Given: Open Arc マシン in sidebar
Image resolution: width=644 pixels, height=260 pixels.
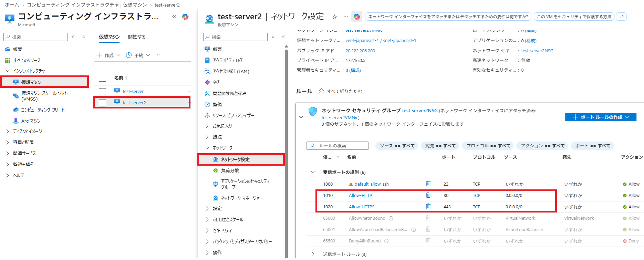Looking at the screenshot, I should tap(31, 121).
